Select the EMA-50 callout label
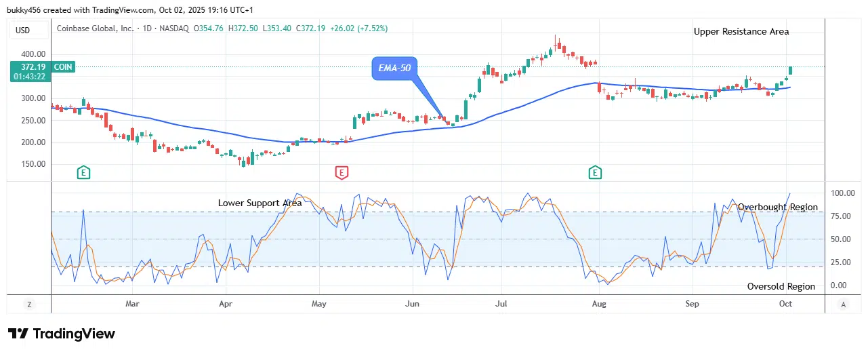This screenshot has height=354, width=868. coord(394,68)
